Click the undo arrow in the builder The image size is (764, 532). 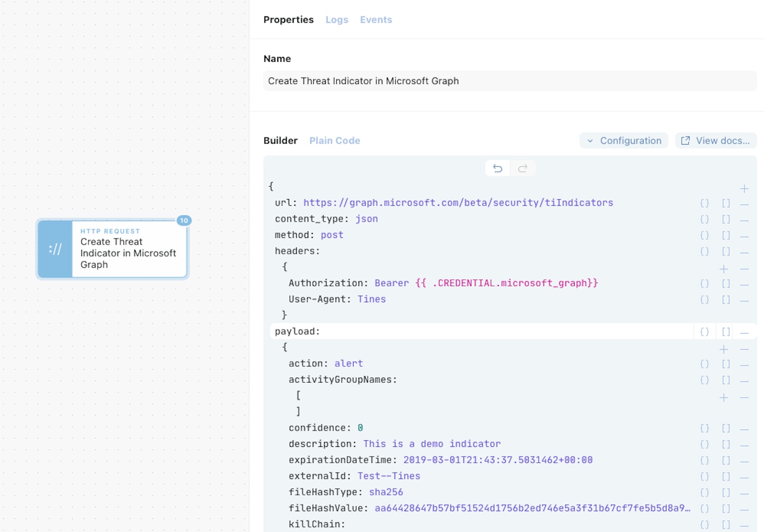click(x=497, y=169)
